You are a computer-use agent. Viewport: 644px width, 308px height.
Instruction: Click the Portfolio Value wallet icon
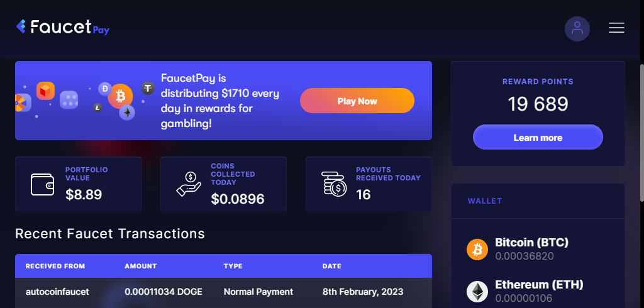tap(42, 184)
